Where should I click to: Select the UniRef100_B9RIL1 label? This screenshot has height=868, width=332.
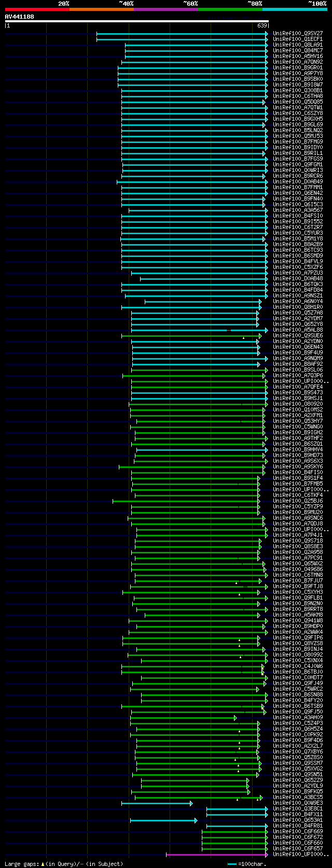point(298,153)
